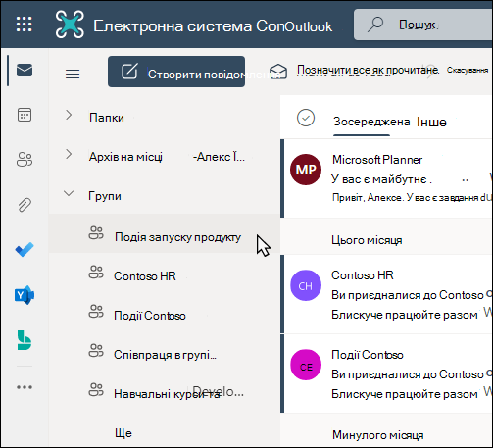Viewport: 493px width, 448px height.
Task: Click group icon beside Contoso HR
Action: (x=96, y=273)
